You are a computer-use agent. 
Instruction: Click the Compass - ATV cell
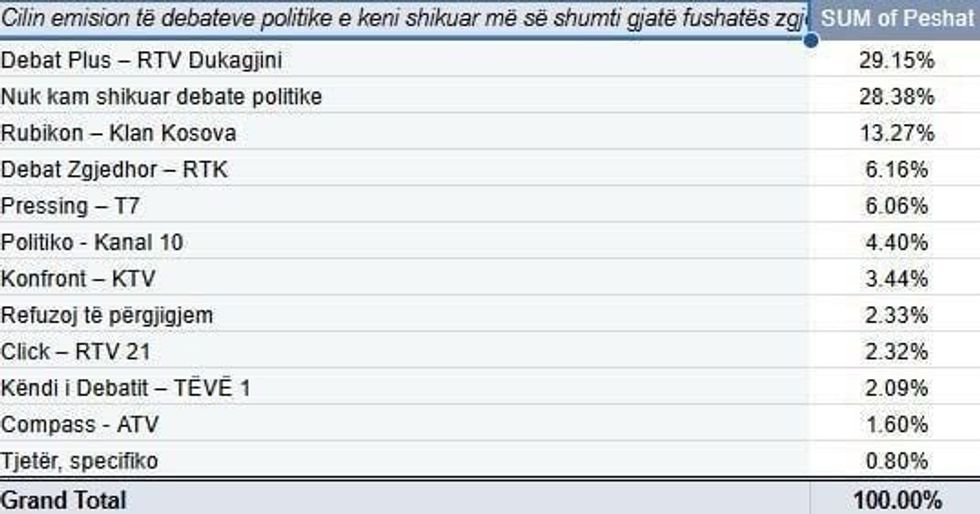point(80,425)
